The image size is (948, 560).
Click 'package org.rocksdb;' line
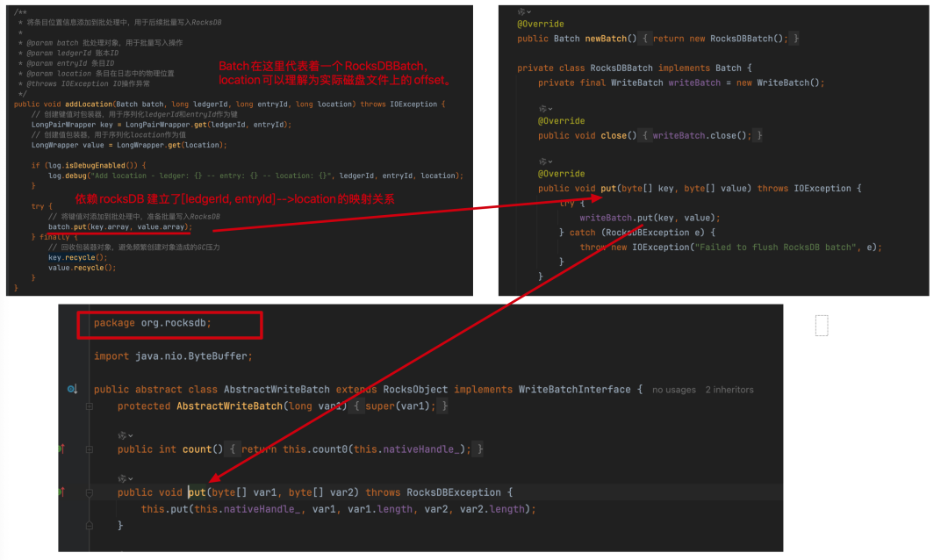tap(153, 323)
